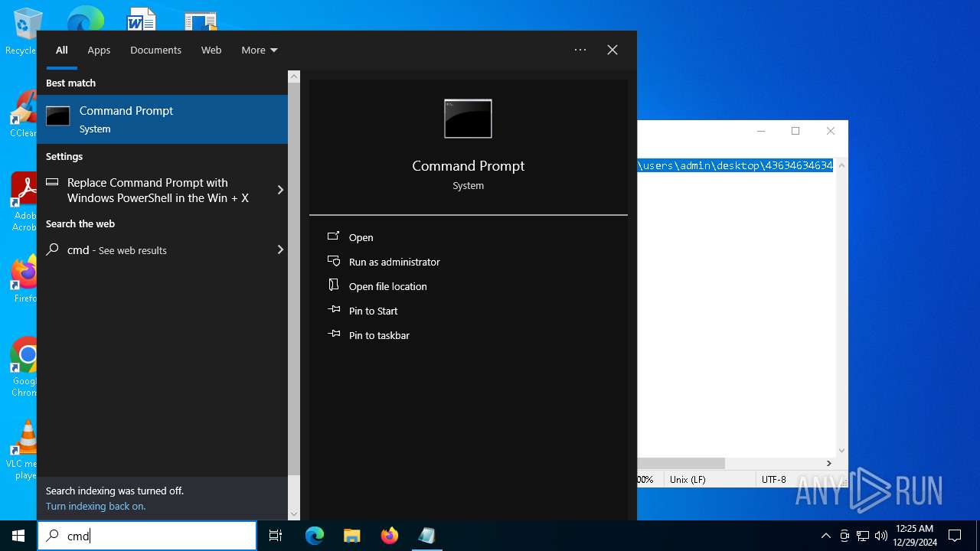980x551 pixels.
Task: Click Turn indexing back on link
Action: point(96,506)
